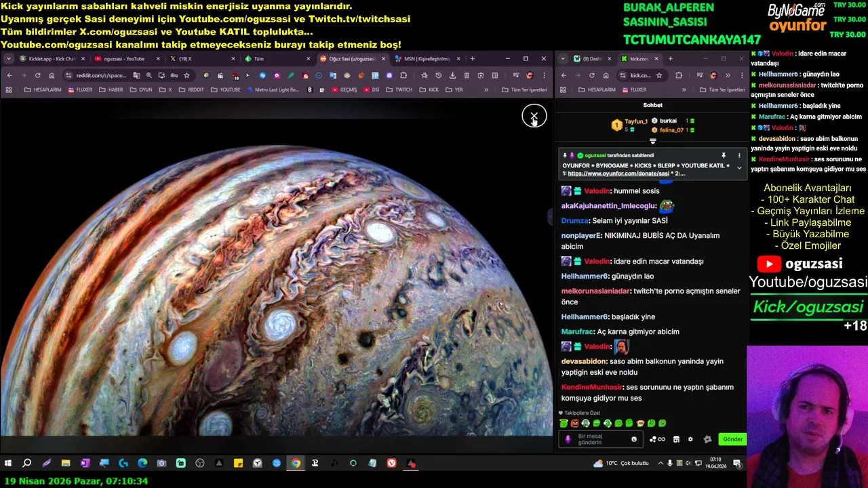Switch to the (9) Dashboard tab
This screenshot has width=868, height=488.
591,59
